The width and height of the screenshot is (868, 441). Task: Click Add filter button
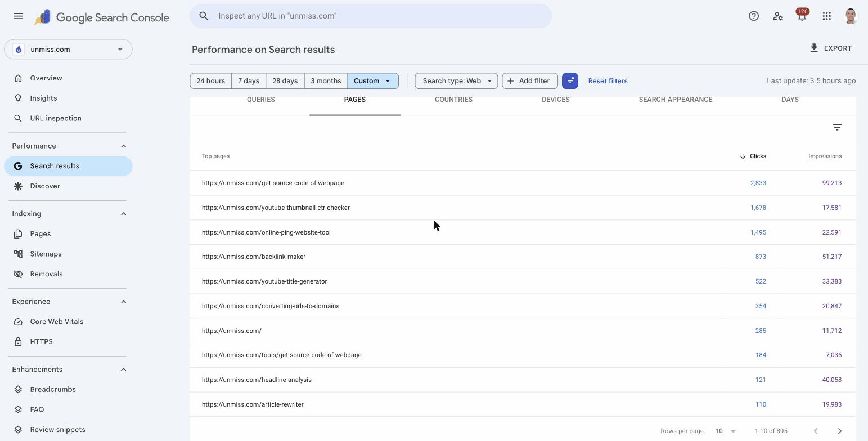coord(529,81)
